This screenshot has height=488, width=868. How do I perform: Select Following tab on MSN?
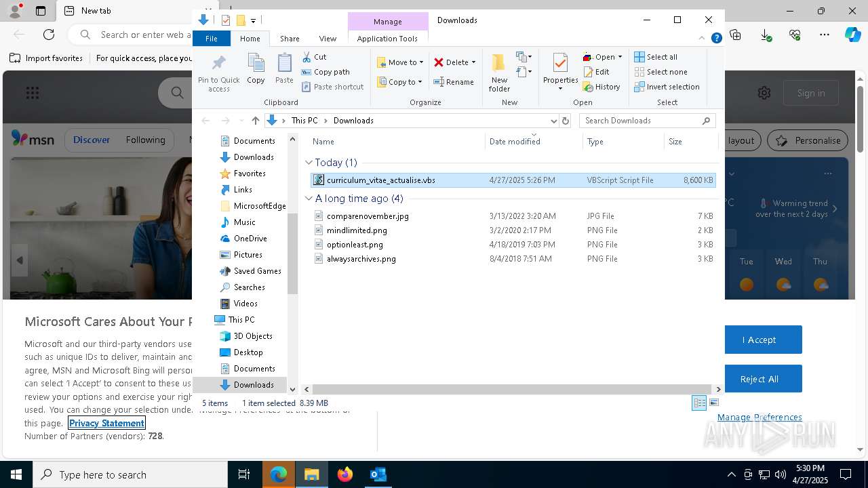(145, 140)
